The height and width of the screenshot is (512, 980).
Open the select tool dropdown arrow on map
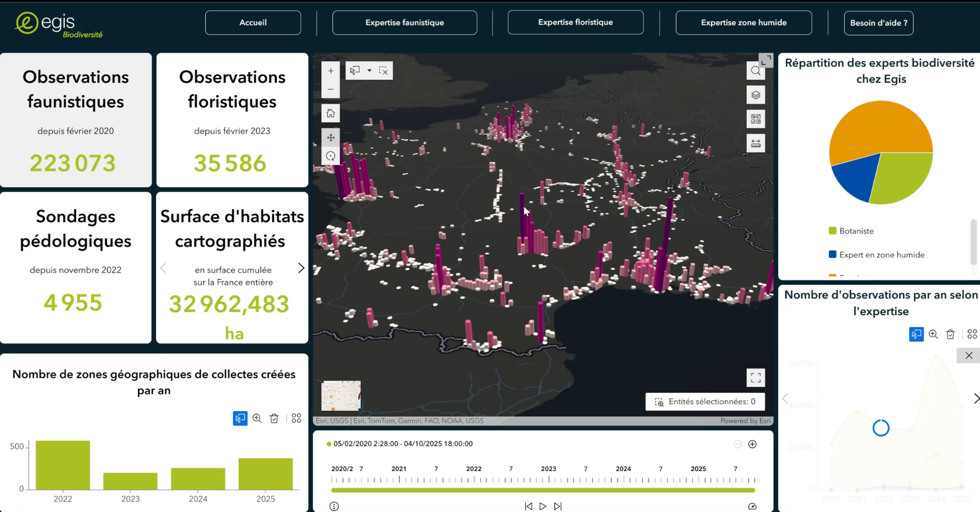(369, 71)
